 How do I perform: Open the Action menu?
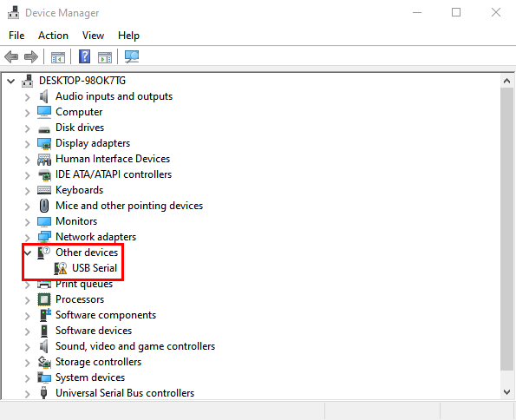53,36
